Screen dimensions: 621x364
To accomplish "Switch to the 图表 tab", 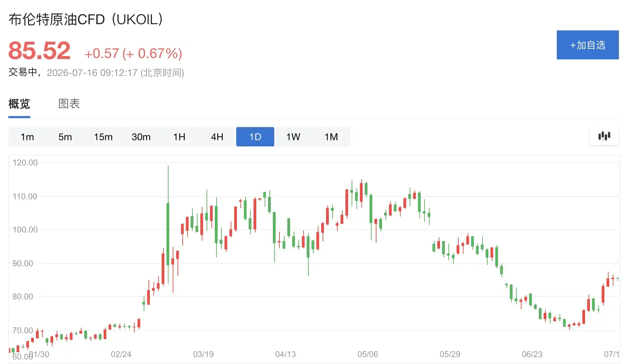I will click(x=69, y=104).
